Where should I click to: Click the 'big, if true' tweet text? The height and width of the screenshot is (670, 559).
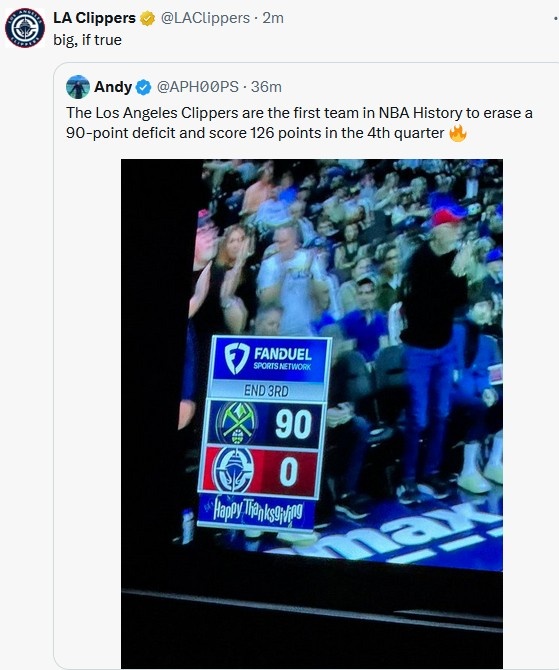[x=87, y=40]
